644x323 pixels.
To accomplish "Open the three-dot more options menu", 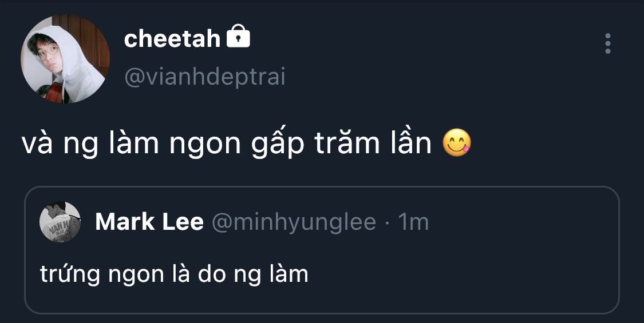I will 607,43.
